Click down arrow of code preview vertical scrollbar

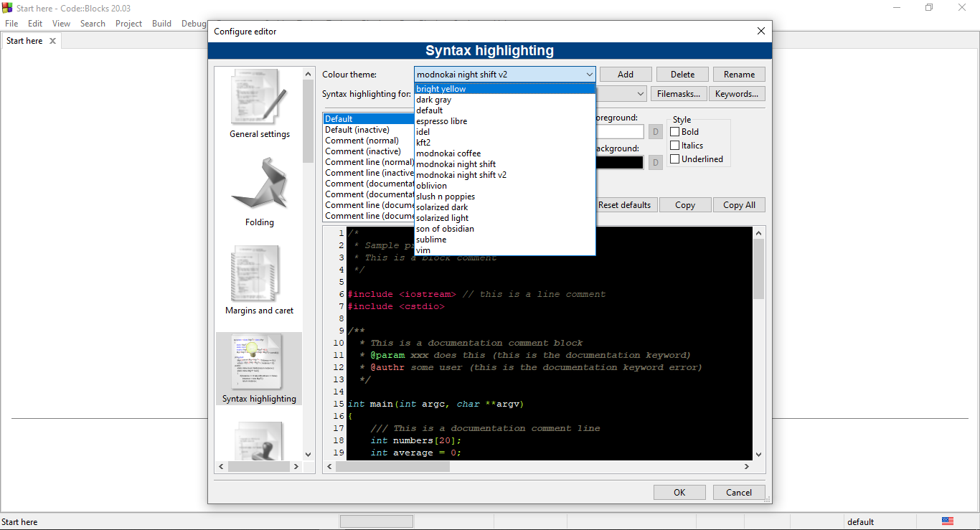click(x=758, y=454)
